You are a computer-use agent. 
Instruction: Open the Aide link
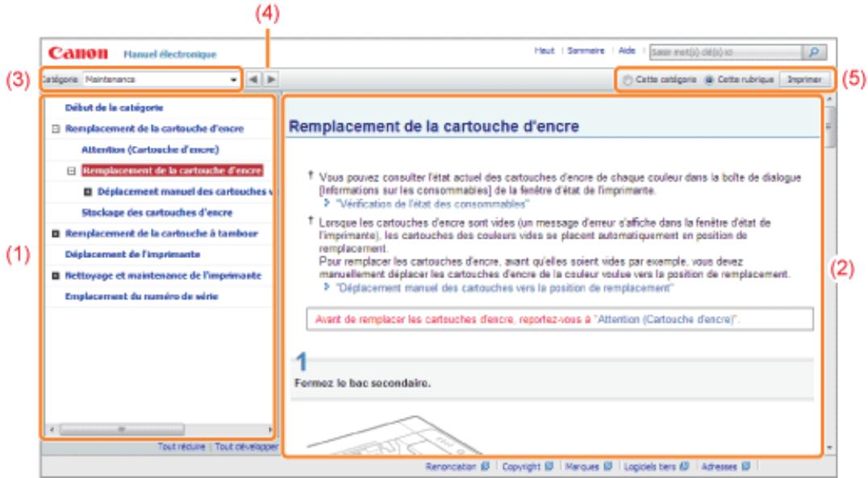(x=627, y=50)
